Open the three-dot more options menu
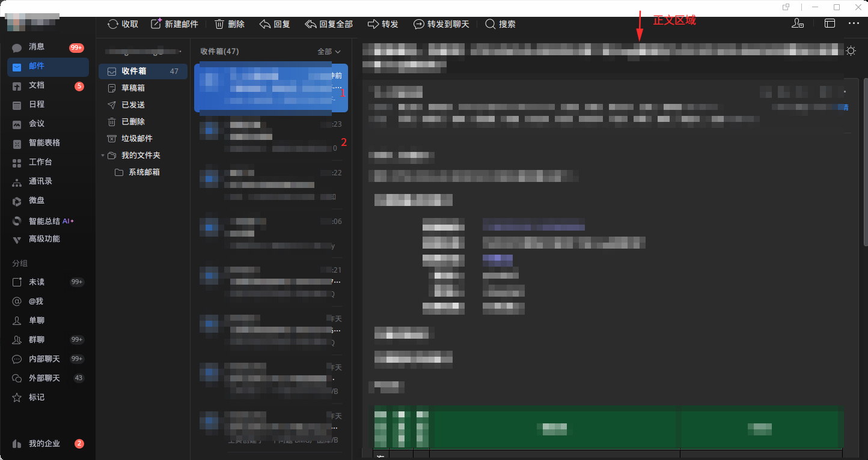The width and height of the screenshot is (868, 460). pyautogui.click(x=854, y=23)
